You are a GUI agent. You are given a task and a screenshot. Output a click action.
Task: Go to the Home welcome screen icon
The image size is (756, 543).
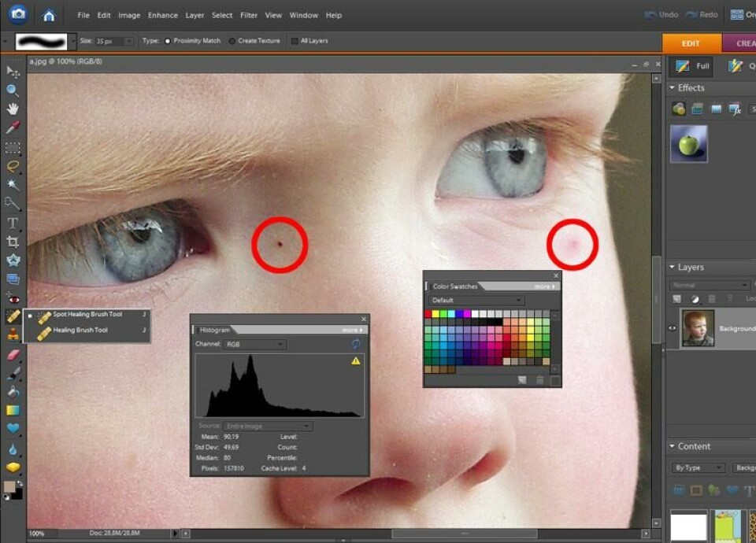(x=49, y=16)
